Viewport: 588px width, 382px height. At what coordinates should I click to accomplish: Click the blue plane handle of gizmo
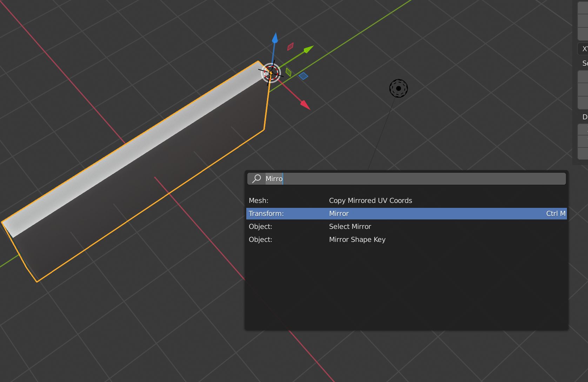[303, 76]
